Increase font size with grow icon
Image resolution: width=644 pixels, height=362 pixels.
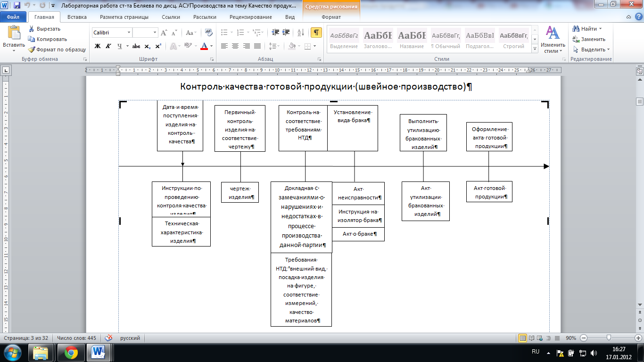164,33
